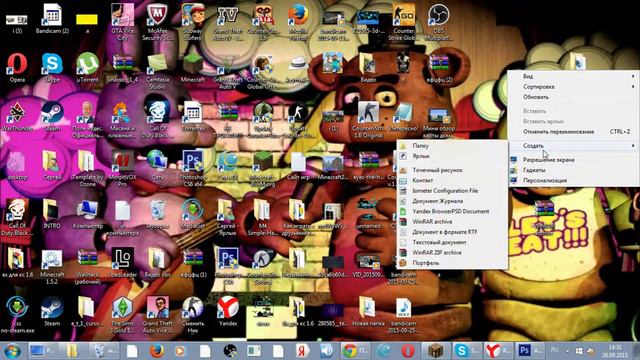Open the Counter Strike Global Offensive GO icon
This screenshot has width=640, height=360.
(403, 22)
